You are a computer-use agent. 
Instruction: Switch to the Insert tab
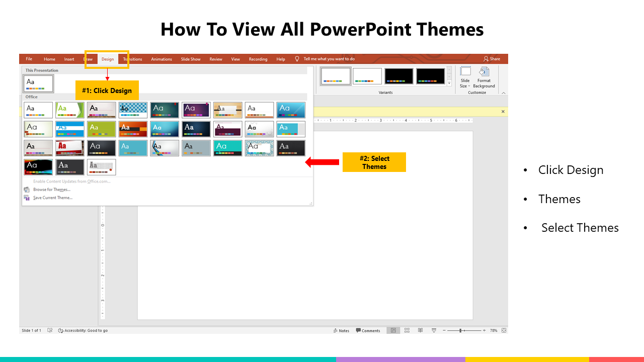click(69, 59)
